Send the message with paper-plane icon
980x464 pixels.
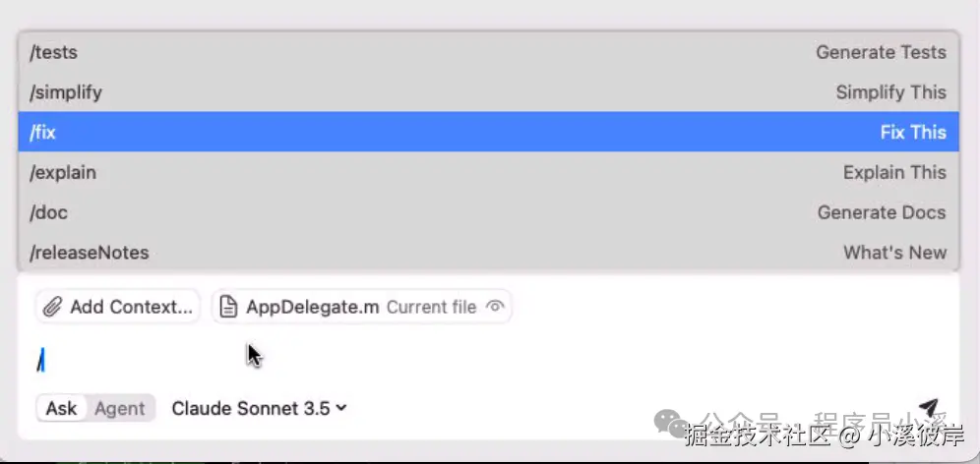pos(929,407)
